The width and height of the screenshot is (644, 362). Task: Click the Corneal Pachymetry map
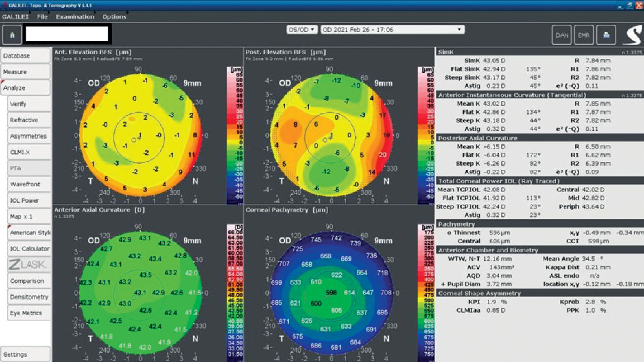pos(331,293)
